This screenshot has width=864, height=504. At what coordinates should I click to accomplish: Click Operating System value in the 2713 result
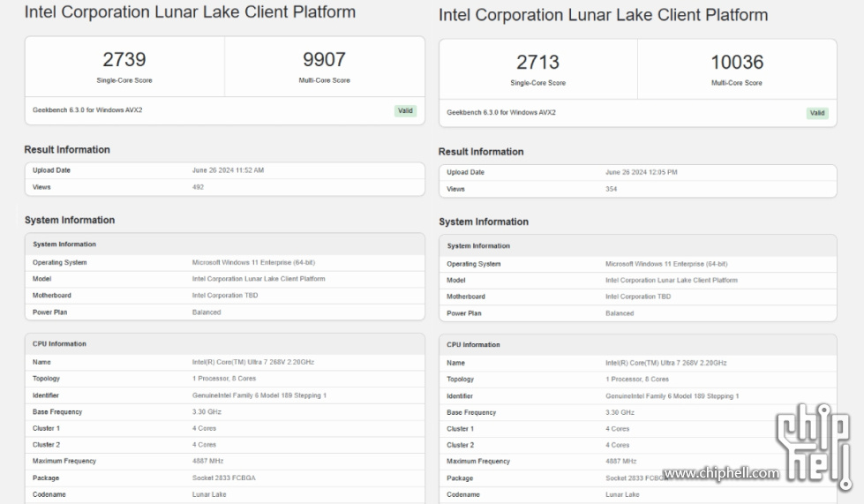tap(666, 265)
